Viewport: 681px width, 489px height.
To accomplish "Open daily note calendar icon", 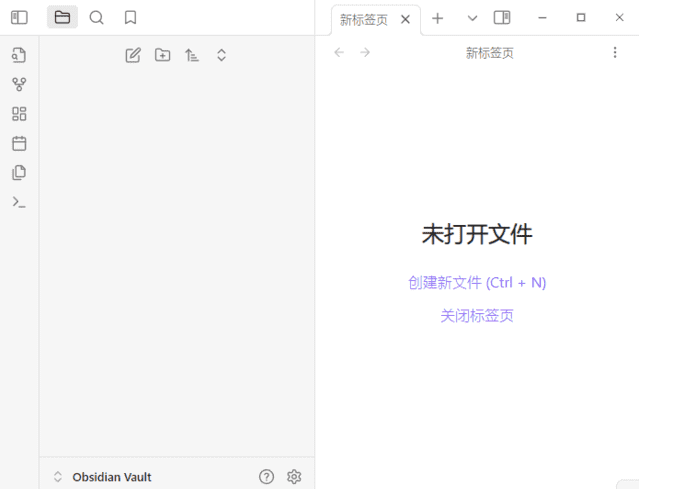I will (19, 143).
